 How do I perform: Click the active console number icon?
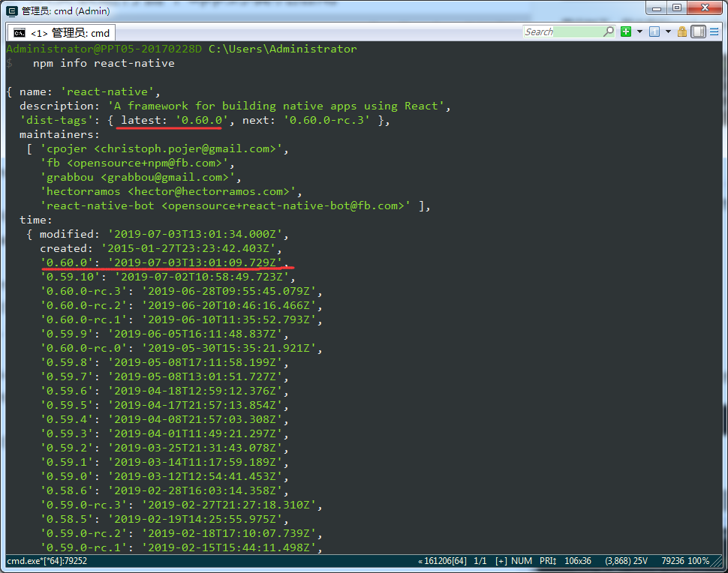654,31
